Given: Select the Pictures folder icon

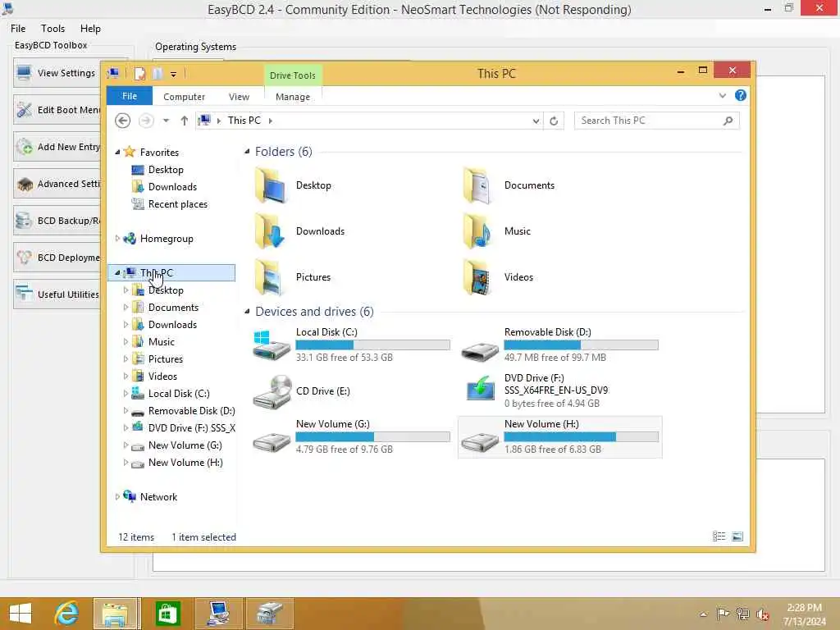Looking at the screenshot, I should point(269,277).
